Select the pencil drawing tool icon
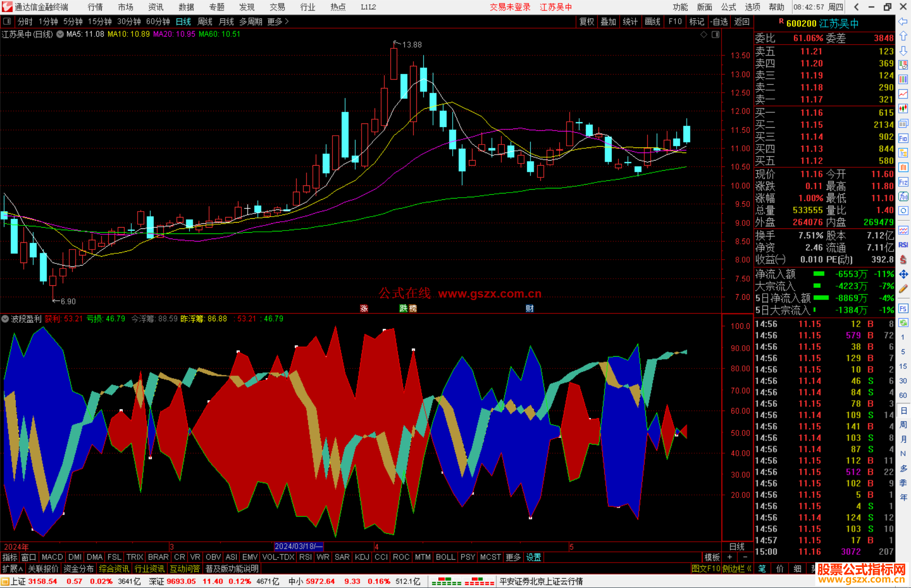 coord(903,289)
